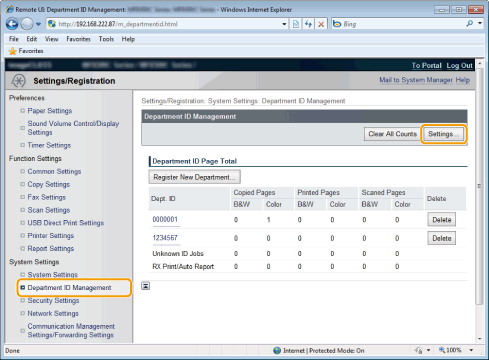Click the return-to-top arrow icon
The image size is (489, 360).
pyautogui.click(x=146, y=286)
